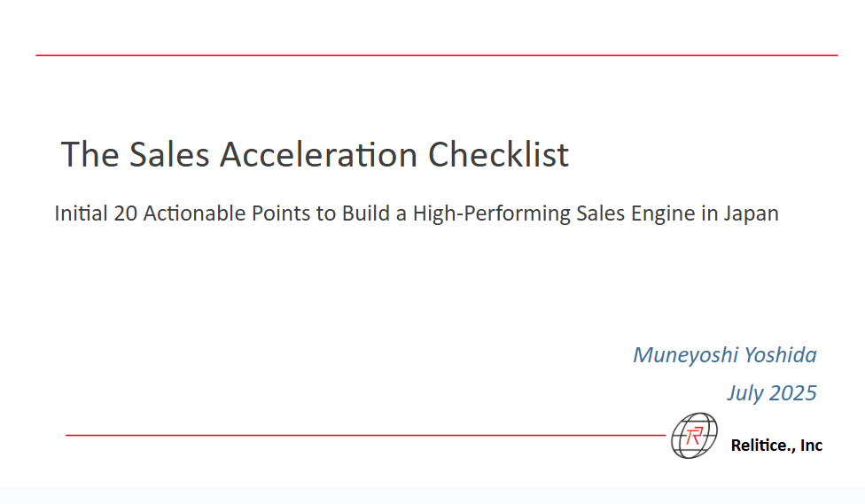Click the company name 'Relitice., Inc'
Screen dimensions: 865x504
(776, 445)
